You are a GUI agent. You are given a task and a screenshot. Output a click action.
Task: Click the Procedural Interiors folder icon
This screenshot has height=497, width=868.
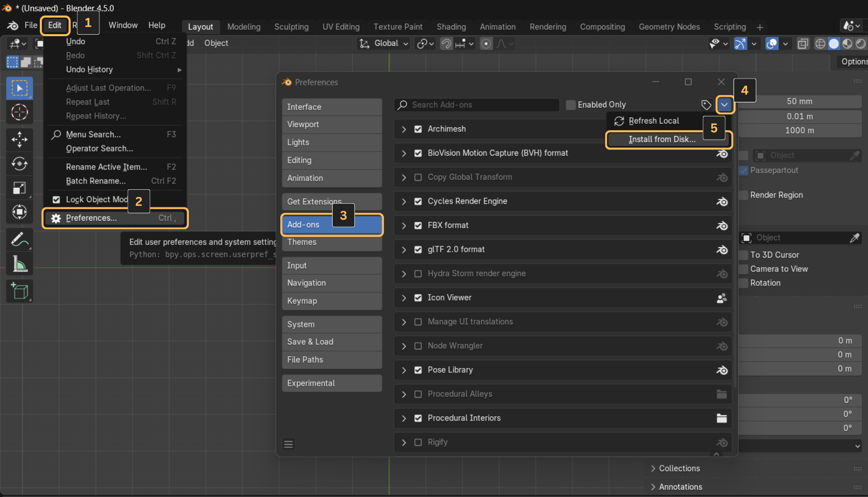(x=722, y=418)
